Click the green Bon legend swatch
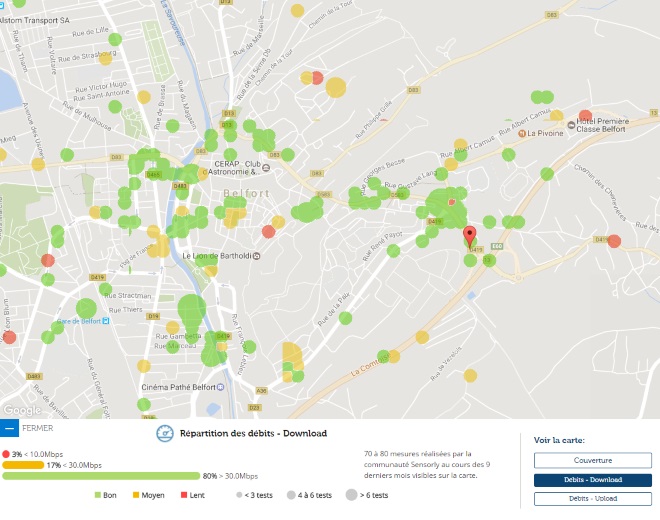660x520 pixels. point(98,495)
